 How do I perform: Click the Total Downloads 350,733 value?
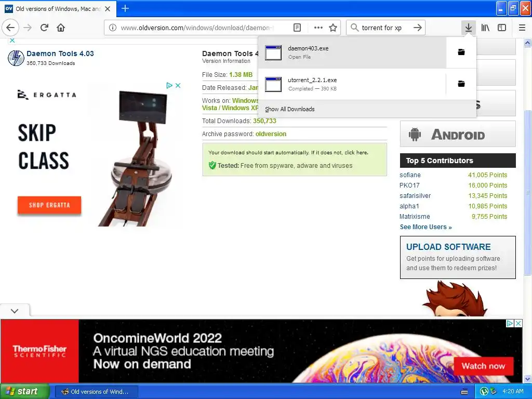264,121
